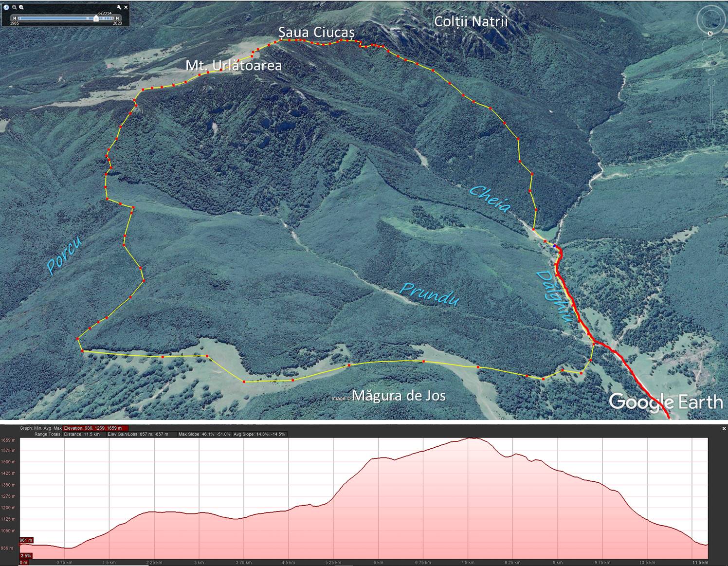Select the Elevation metric in graph header
This screenshot has height=566, width=728.
pyautogui.click(x=95, y=428)
